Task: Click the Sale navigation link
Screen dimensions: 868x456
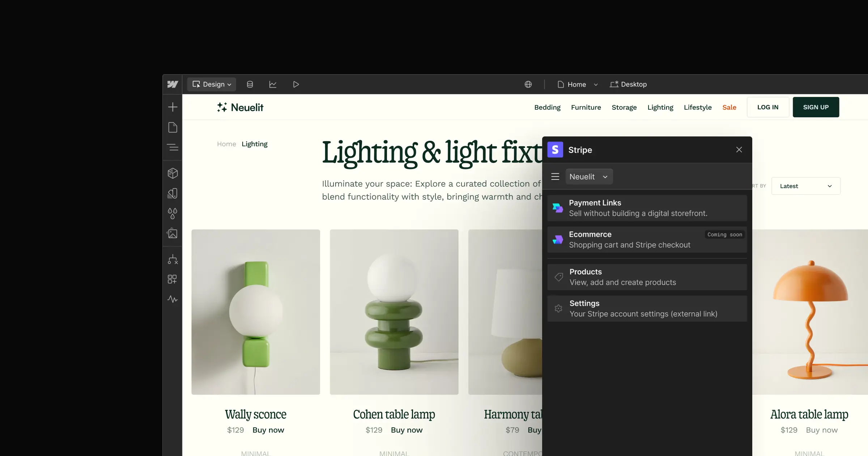Action: click(729, 107)
